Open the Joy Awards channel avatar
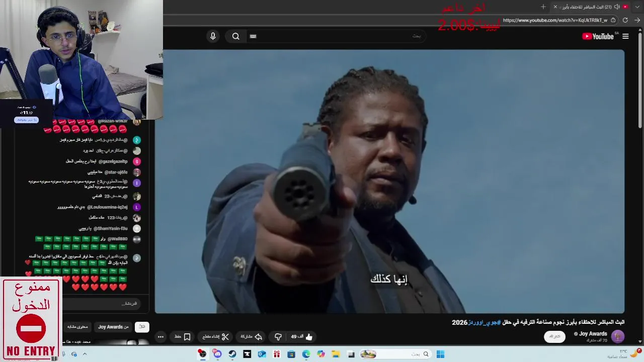Image resolution: width=644 pixels, height=362 pixels. (x=618, y=336)
